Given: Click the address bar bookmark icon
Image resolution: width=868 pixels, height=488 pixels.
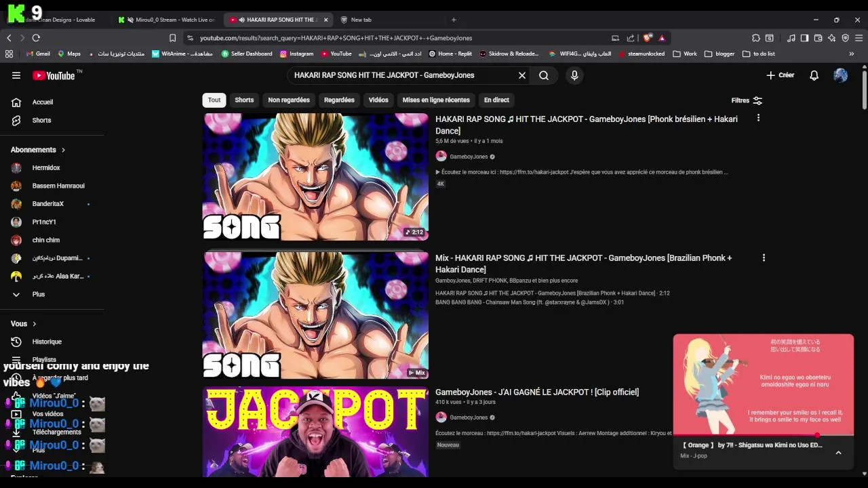Looking at the screenshot, I should [172, 38].
